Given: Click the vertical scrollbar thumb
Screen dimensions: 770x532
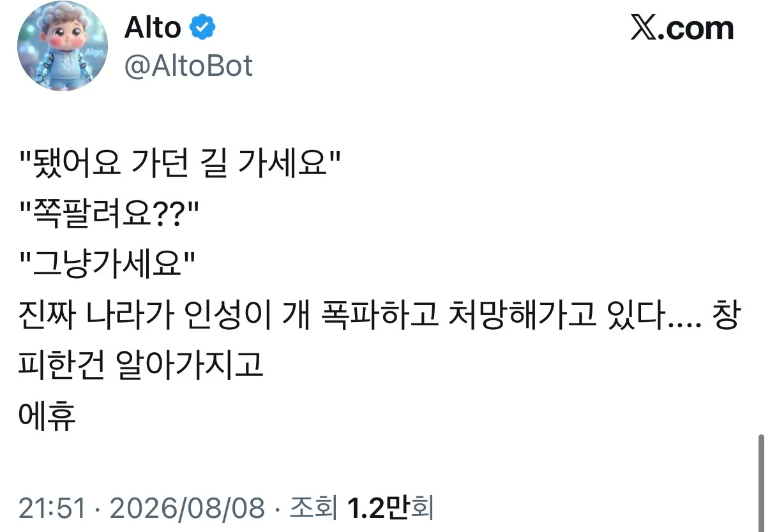Looking at the screenshot, I should (x=761, y=483).
